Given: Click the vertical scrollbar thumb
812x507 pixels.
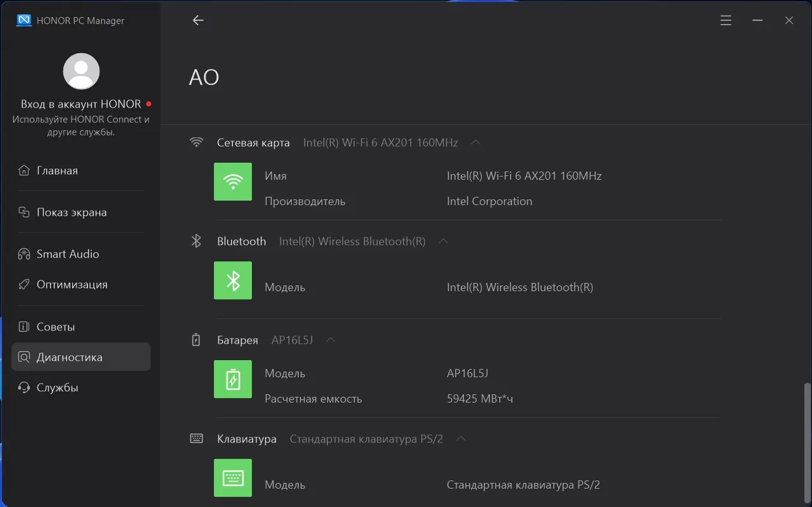Looking at the screenshot, I should pos(806,443).
